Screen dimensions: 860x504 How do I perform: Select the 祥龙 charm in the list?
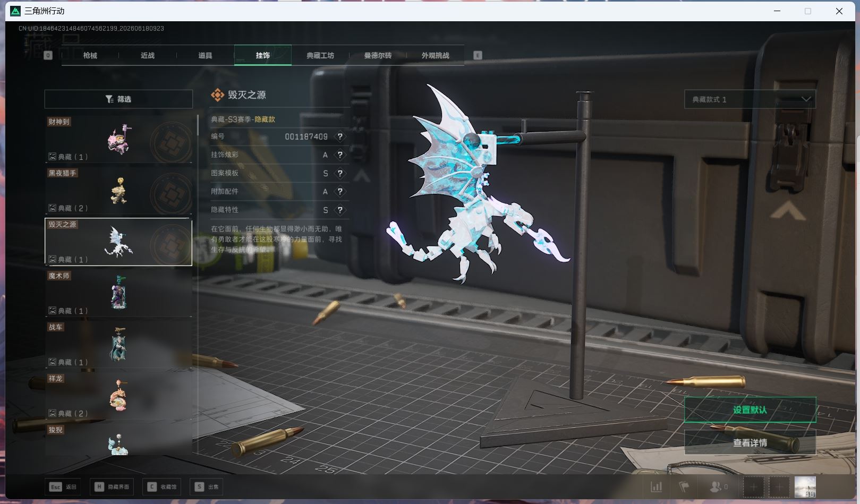[118, 396]
